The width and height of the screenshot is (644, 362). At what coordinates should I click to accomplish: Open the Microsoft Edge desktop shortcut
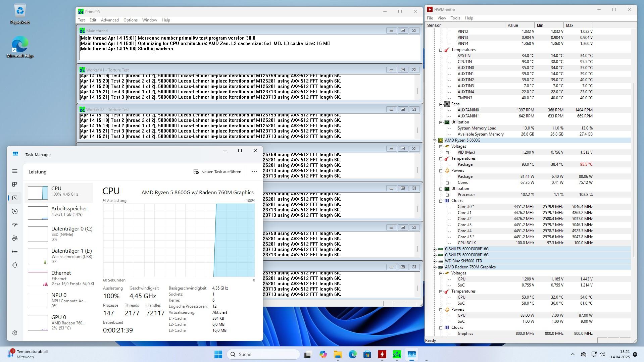tap(20, 47)
